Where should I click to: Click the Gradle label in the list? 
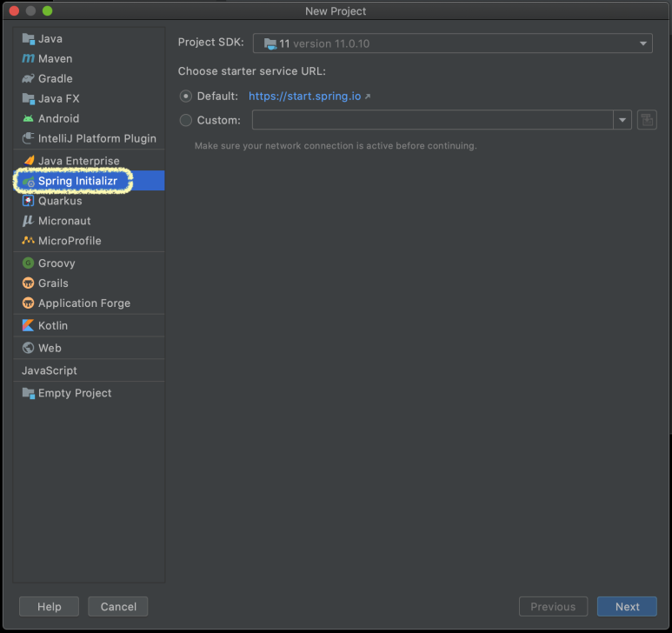[56, 78]
